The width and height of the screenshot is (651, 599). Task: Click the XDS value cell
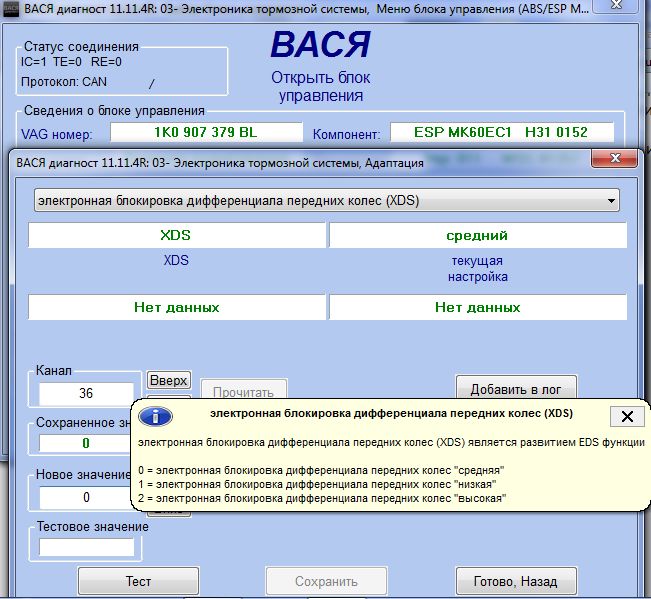click(176, 235)
